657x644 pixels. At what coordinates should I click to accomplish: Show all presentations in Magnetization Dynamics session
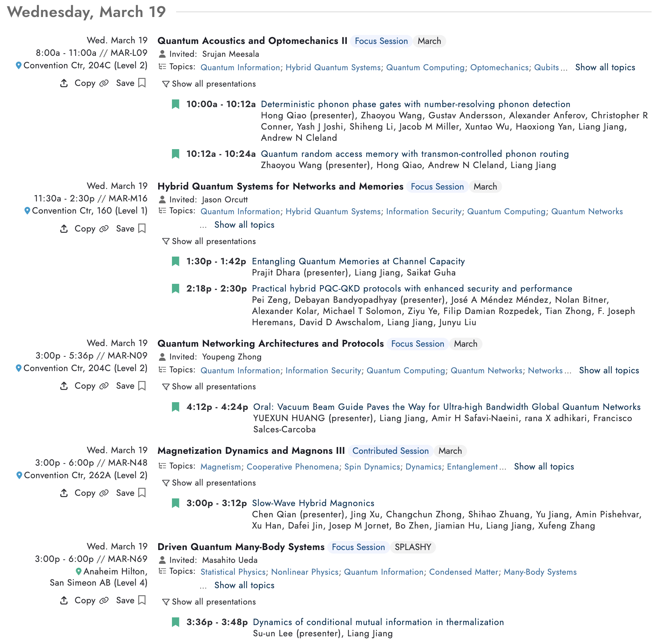pyautogui.click(x=209, y=483)
